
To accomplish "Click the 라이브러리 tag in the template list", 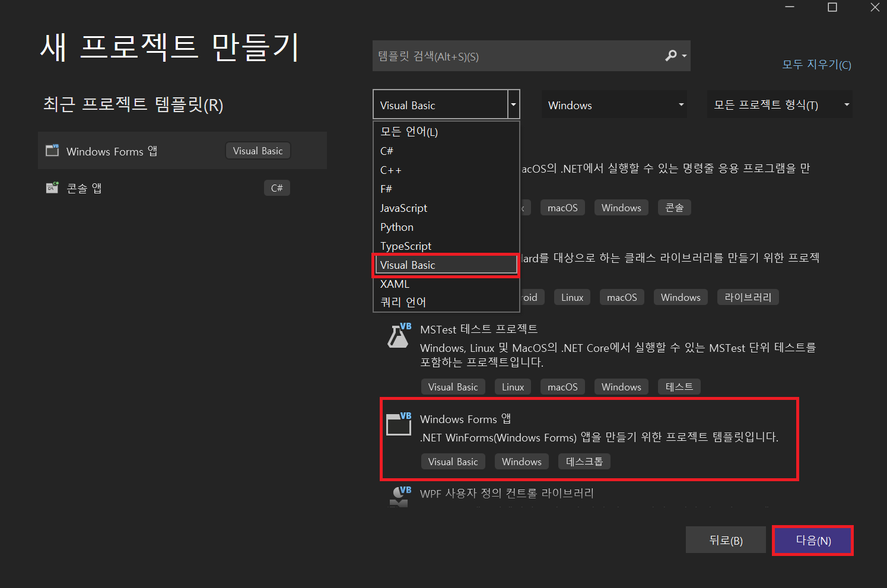I will [x=748, y=297].
